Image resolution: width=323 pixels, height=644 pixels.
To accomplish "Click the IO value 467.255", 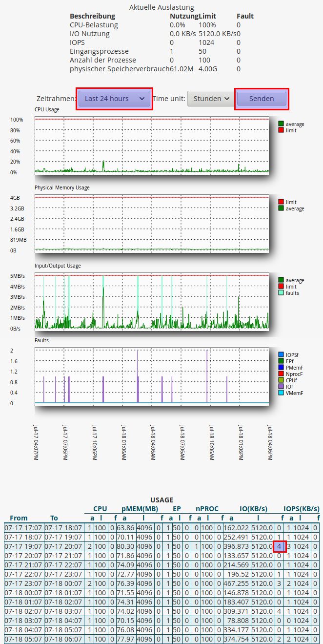I will [236, 583].
